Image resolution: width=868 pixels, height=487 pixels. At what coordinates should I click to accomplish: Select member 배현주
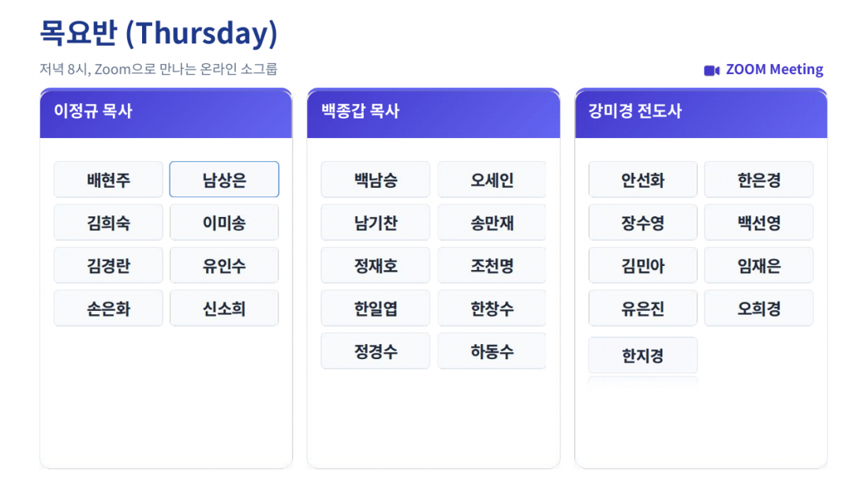pos(108,180)
